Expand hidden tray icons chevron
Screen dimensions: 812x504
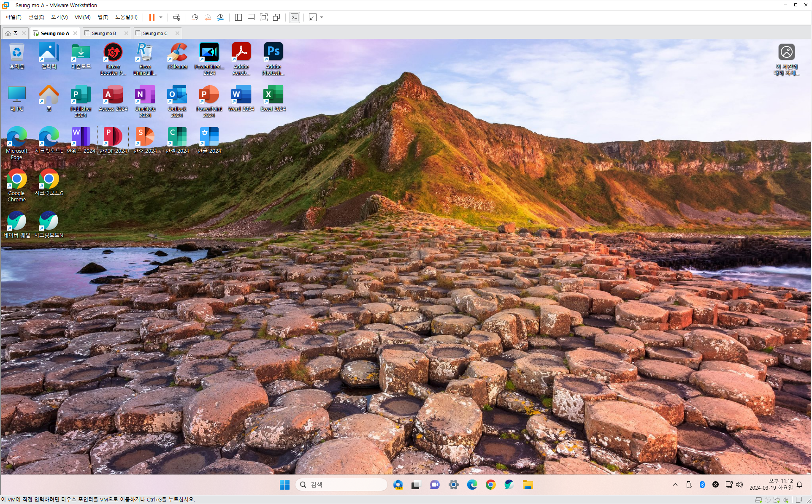coord(675,485)
